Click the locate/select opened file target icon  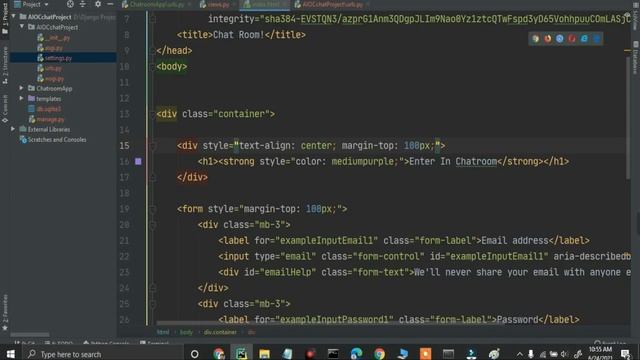coord(70,4)
